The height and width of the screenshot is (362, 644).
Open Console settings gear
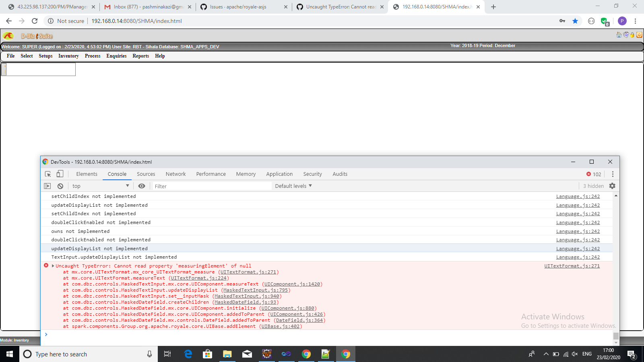(x=612, y=186)
